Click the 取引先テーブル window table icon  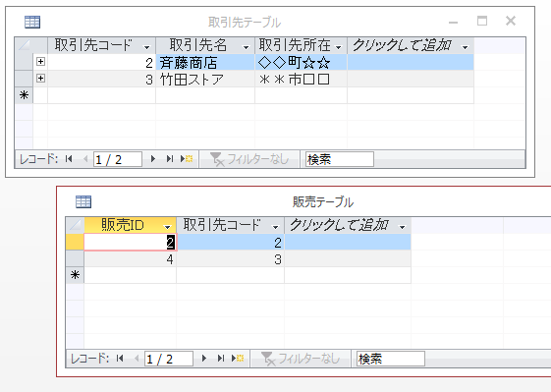coord(32,22)
